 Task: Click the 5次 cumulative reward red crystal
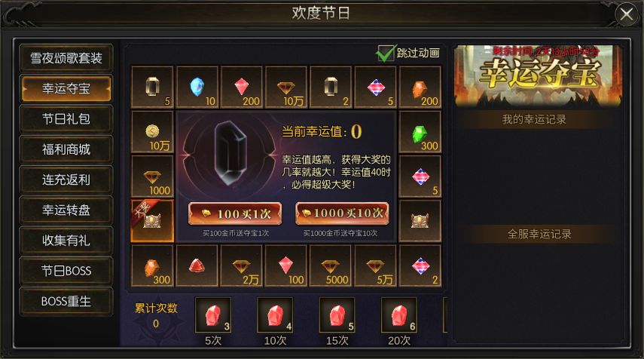pos(212,315)
